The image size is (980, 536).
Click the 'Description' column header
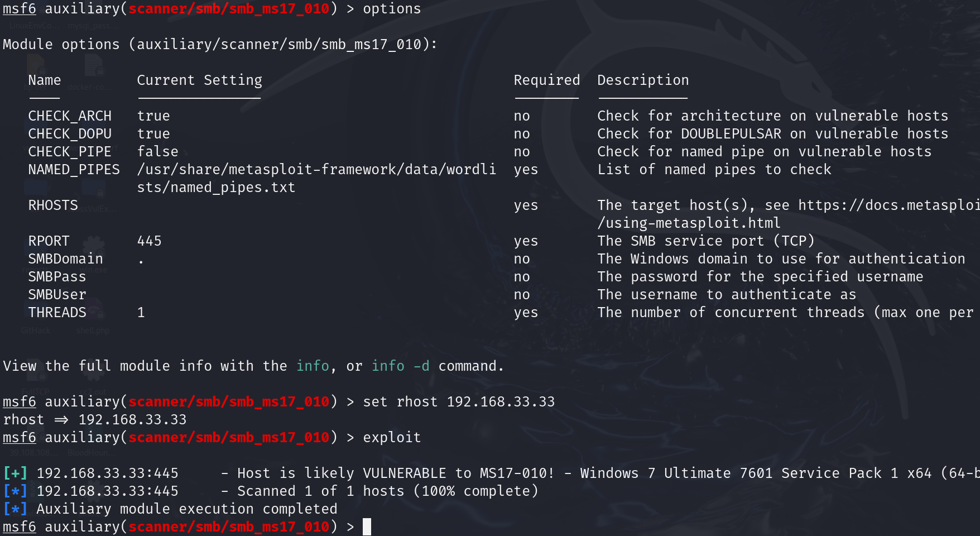point(643,80)
